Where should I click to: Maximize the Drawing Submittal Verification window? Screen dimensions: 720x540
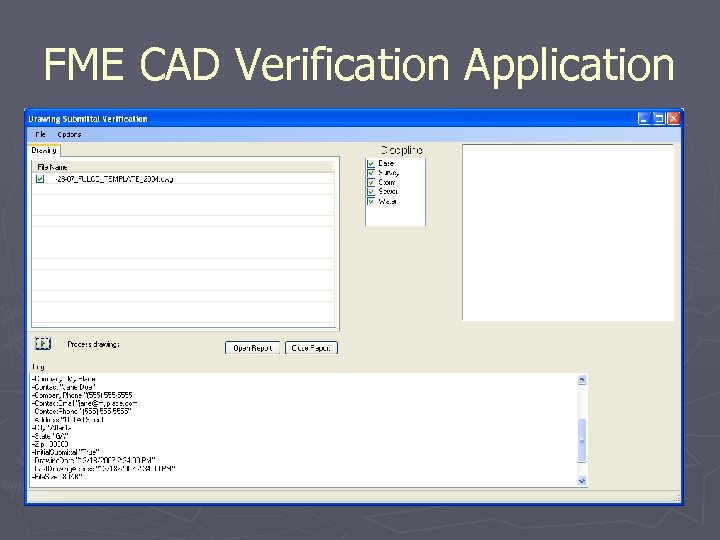pos(659,119)
